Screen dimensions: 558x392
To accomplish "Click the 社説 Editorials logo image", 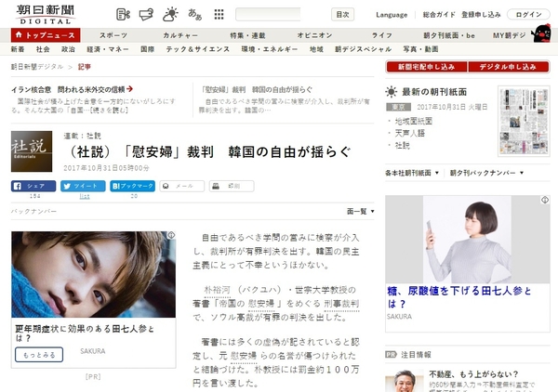I will [x=32, y=151].
